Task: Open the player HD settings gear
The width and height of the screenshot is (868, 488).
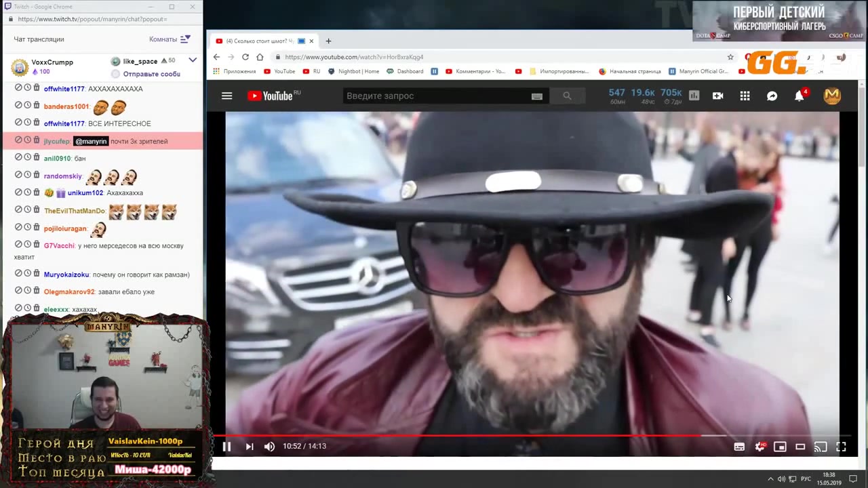Action: [759, 446]
